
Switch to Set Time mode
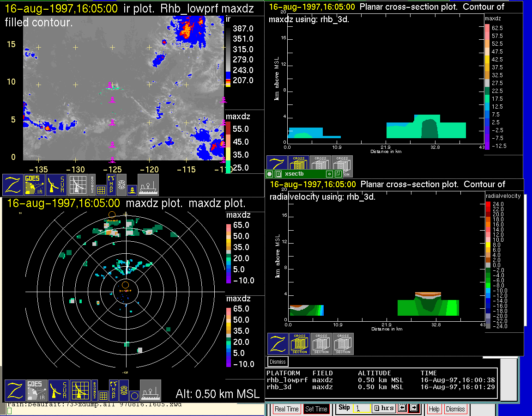[x=316, y=409]
